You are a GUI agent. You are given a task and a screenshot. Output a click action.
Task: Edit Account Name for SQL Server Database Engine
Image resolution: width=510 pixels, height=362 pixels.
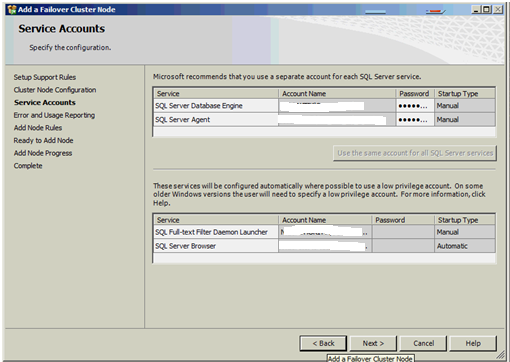(337, 106)
